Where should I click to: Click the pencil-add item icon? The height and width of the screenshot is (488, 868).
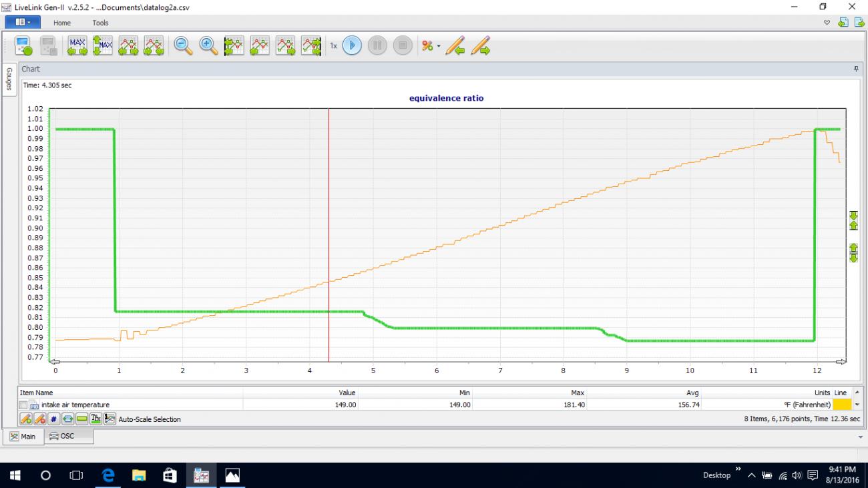click(26, 419)
